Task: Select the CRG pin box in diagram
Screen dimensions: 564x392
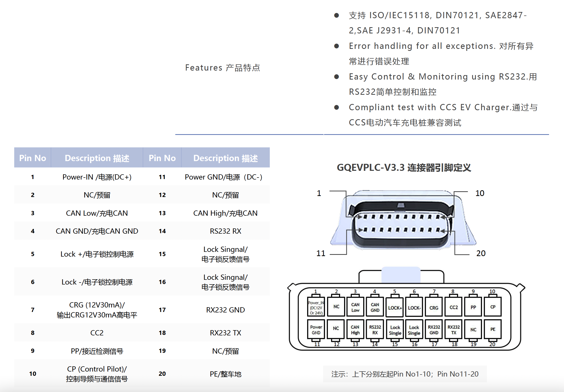Action: (434, 307)
